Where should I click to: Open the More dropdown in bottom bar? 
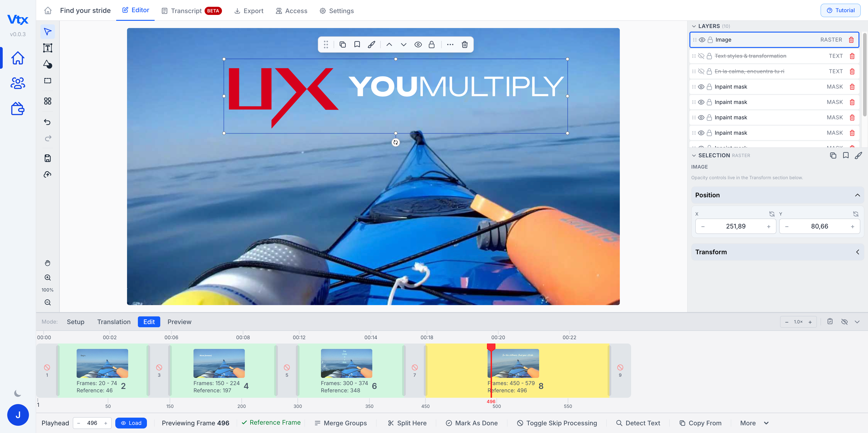pyautogui.click(x=755, y=423)
